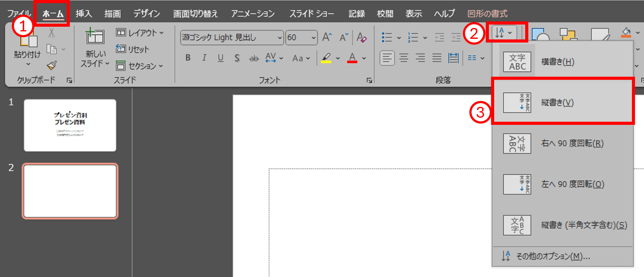Image resolution: width=644 pixels, height=277 pixels.
Task: Open font color dropdown arrow
Action: coord(364,58)
